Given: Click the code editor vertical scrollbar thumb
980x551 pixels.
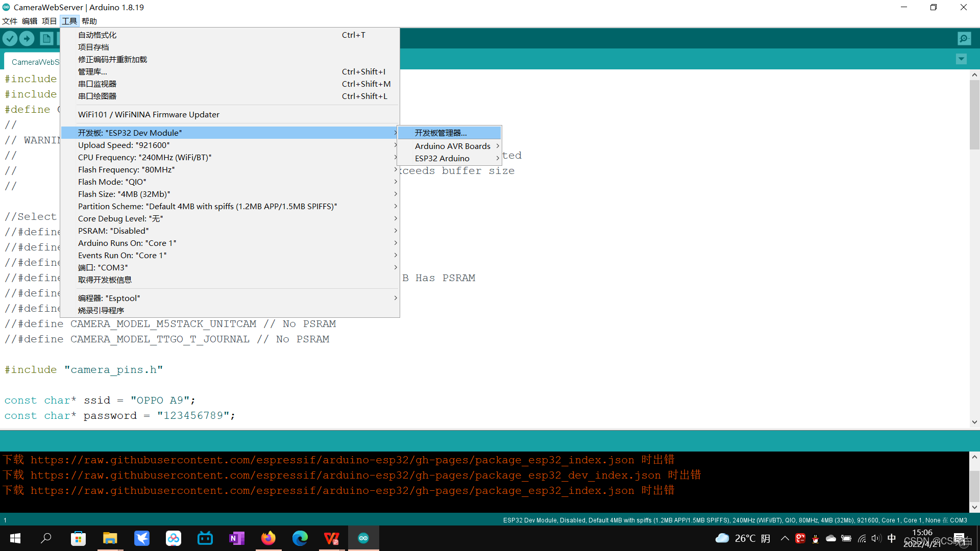Looking at the screenshot, I should pos(974,115).
